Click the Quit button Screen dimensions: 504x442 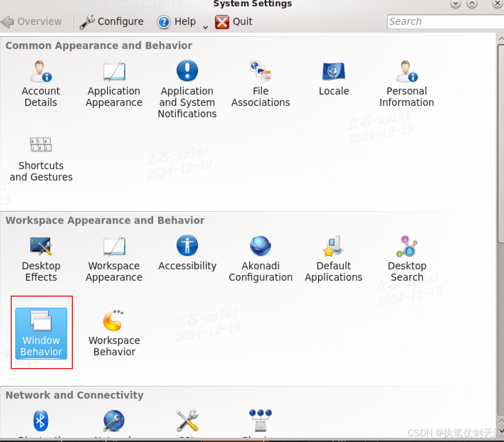(x=234, y=22)
